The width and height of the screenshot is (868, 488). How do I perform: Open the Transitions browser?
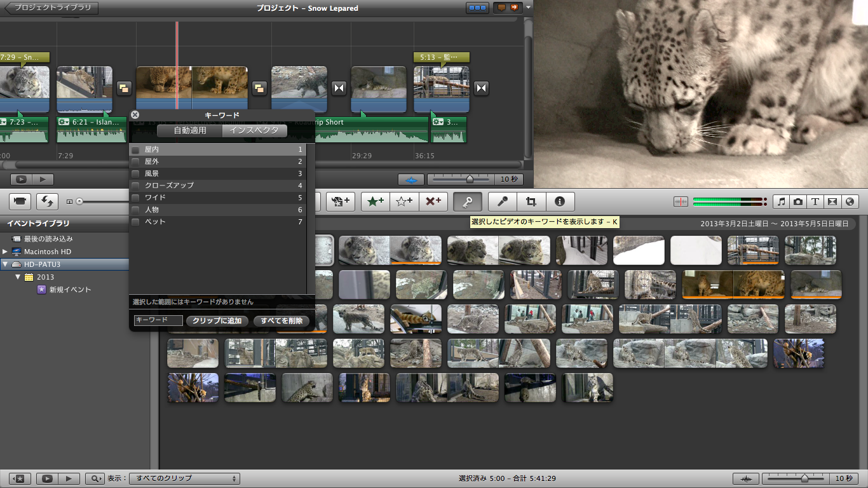tap(832, 201)
